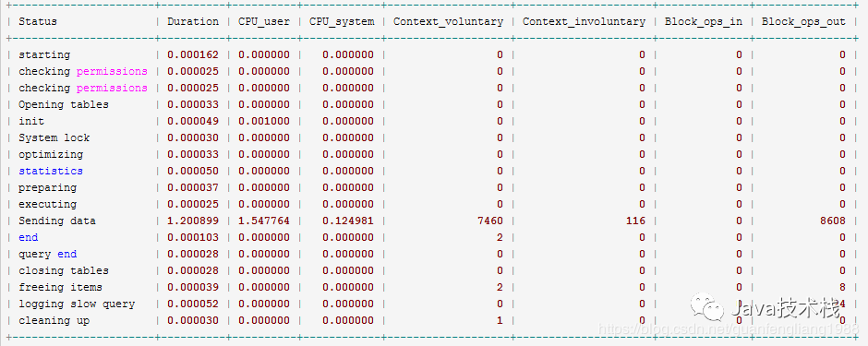Select the 'Sending data' status cell

click(x=57, y=221)
